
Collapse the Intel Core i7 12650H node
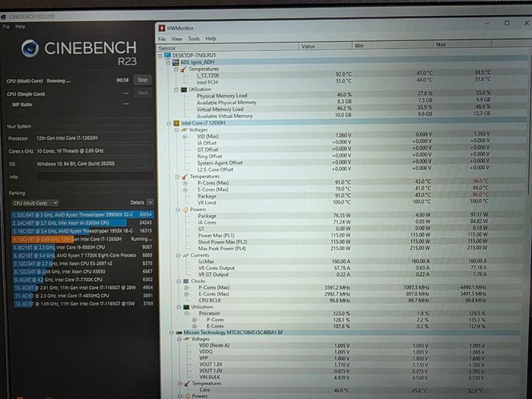point(169,123)
